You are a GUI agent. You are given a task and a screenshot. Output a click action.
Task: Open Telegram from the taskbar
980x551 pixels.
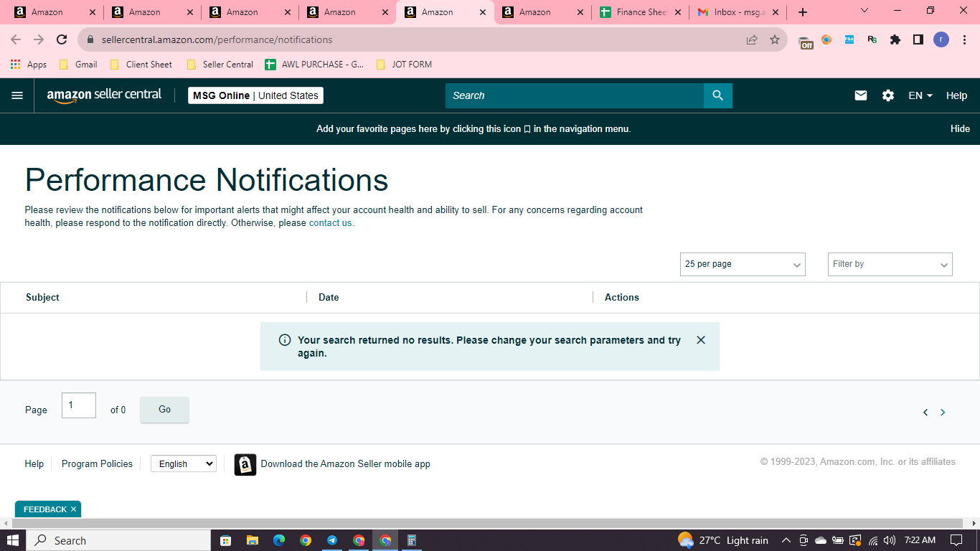(332, 540)
